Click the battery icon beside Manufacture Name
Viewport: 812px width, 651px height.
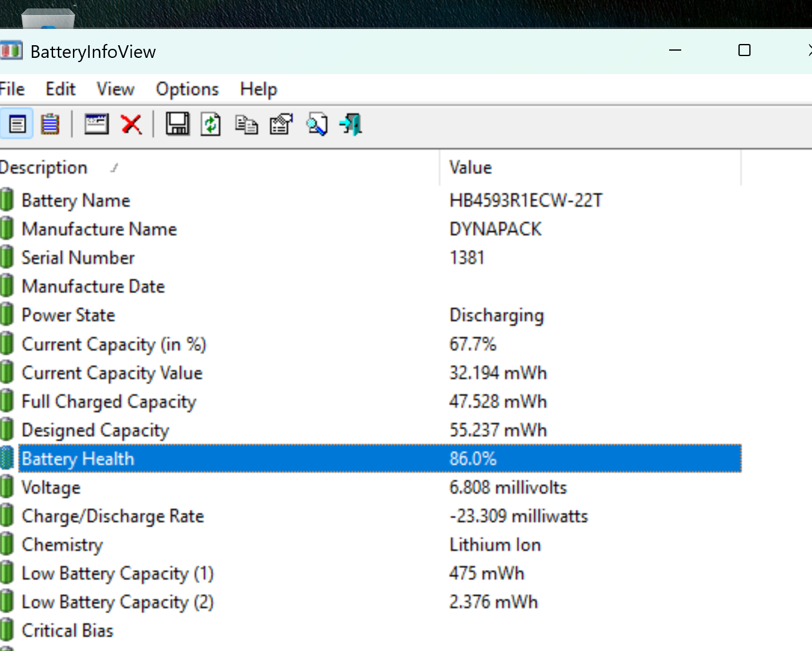click(7, 228)
